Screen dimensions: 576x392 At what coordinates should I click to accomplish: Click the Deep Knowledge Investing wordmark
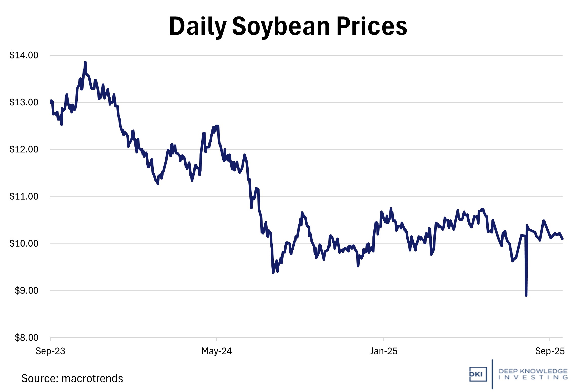coord(533,374)
